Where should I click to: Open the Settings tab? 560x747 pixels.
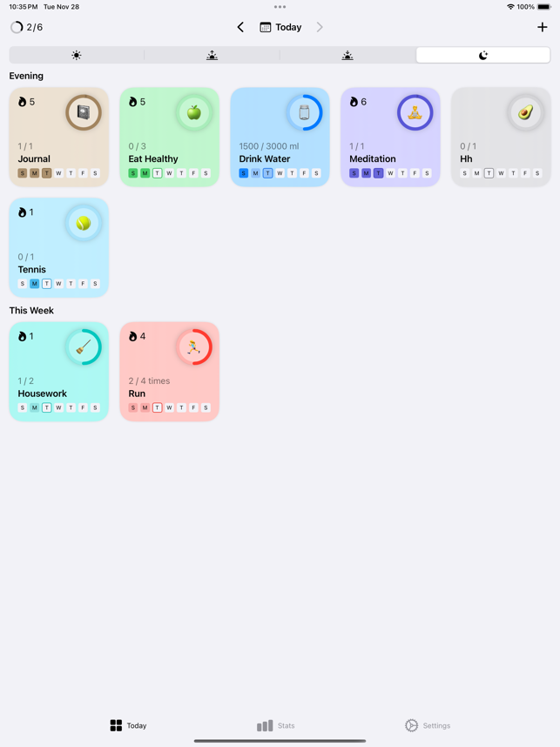[x=428, y=725]
